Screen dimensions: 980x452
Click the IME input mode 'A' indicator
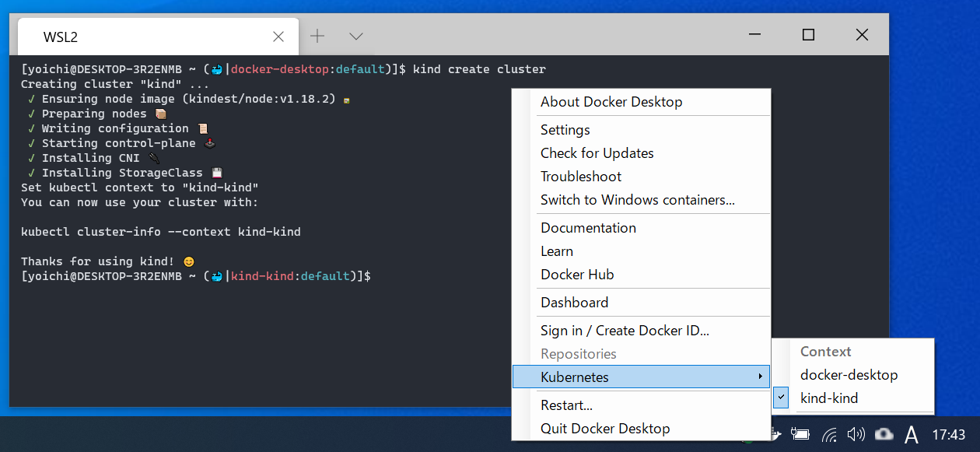pos(912,434)
